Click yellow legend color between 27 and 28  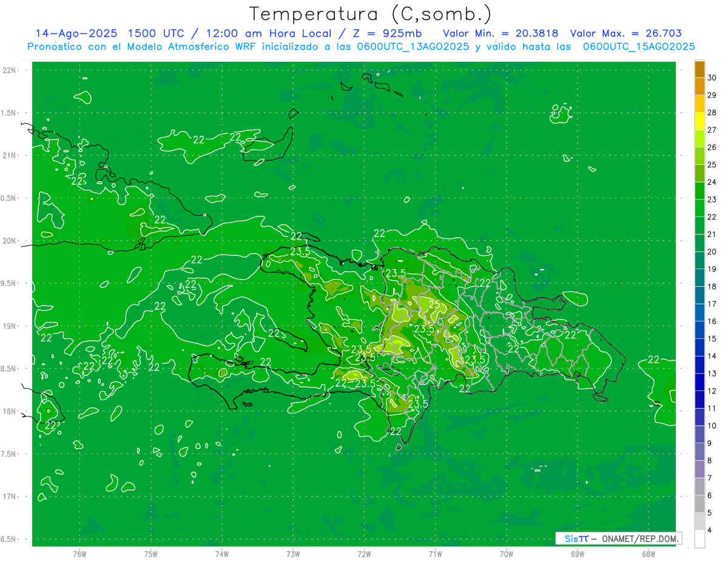[699, 121]
